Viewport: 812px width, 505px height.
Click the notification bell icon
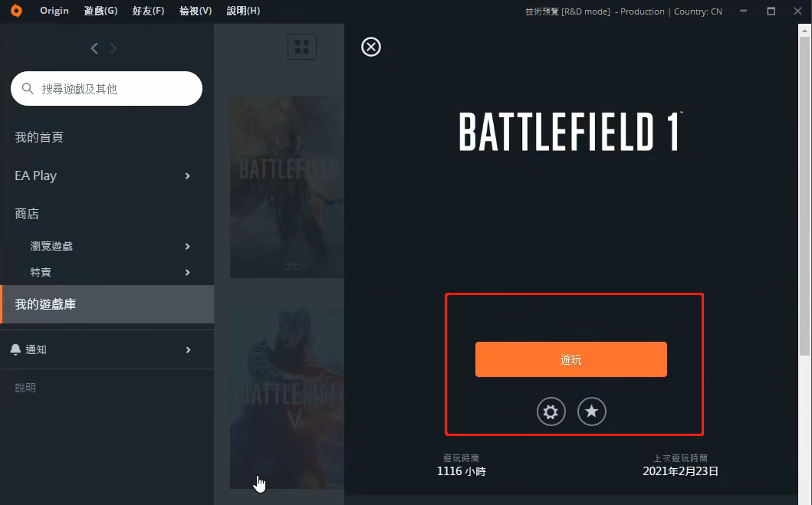(15, 349)
